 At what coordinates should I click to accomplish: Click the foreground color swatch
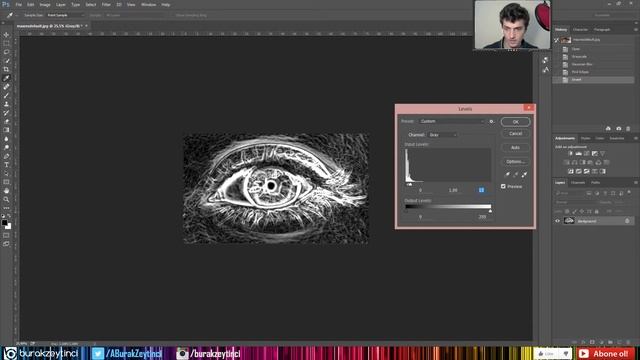click(x=4, y=223)
